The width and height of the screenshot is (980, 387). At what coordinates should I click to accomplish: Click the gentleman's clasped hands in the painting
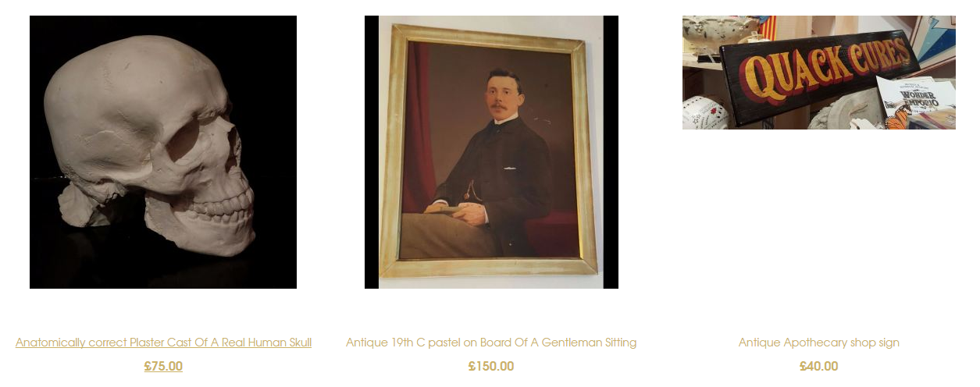462,212
